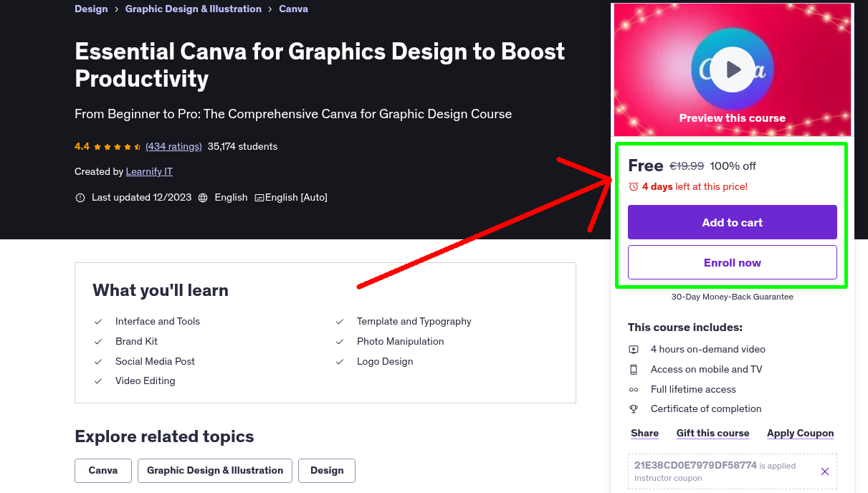Click checkmark beside Brand Kit
The image size is (868, 493).
pos(98,342)
